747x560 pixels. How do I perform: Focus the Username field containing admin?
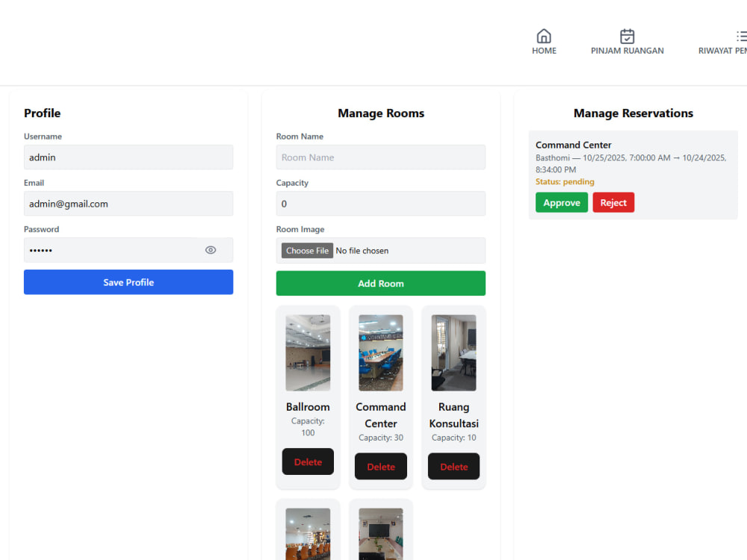pyautogui.click(x=128, y=157)
